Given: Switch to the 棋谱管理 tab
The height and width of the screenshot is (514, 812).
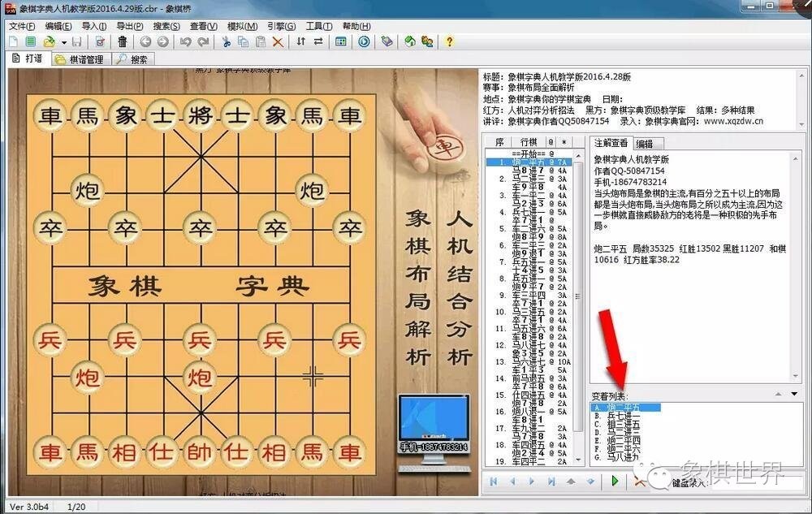Looking at the screenshot, I should (80, 59).
